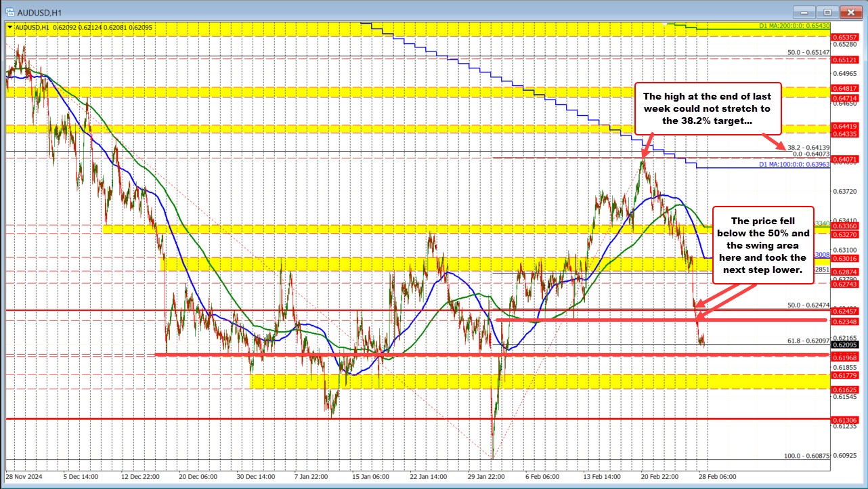
Task: Click the red 0.61625 price tag
Action: (x=846, y=390)
